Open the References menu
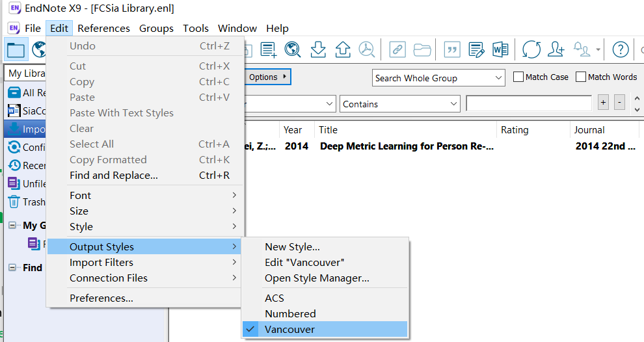This screenshot has height=342, width=644. pos(103,29)
